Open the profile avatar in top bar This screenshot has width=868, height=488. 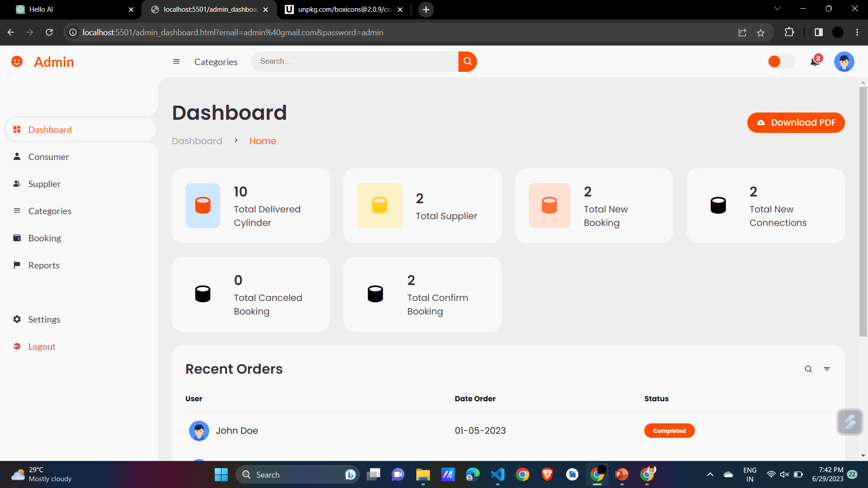pyautogui.click(x=844, y=62)
